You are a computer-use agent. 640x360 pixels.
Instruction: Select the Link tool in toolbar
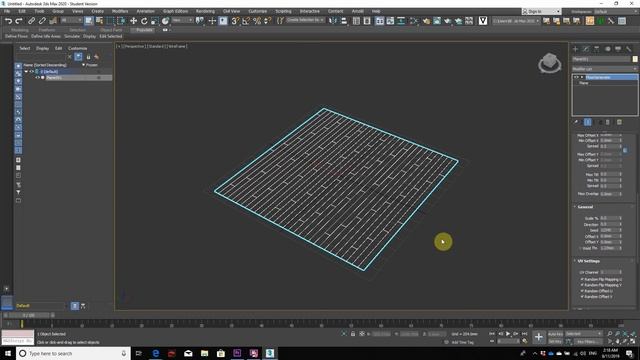coord(32,21)
